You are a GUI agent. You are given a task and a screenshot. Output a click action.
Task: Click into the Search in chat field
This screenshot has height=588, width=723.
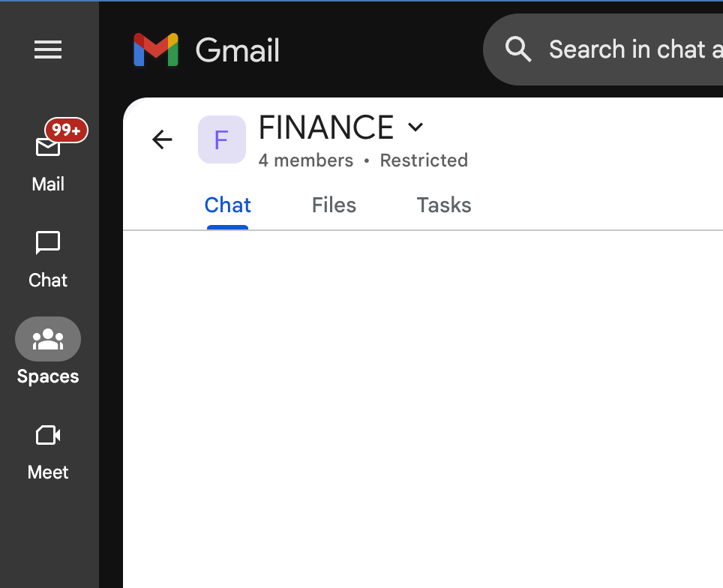coord(630,49)
